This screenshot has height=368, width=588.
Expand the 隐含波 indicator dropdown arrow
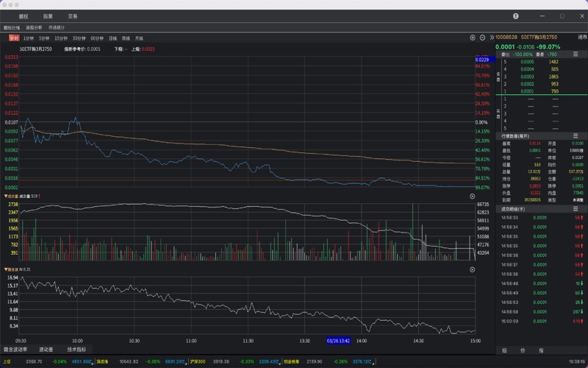click(6, 270)
